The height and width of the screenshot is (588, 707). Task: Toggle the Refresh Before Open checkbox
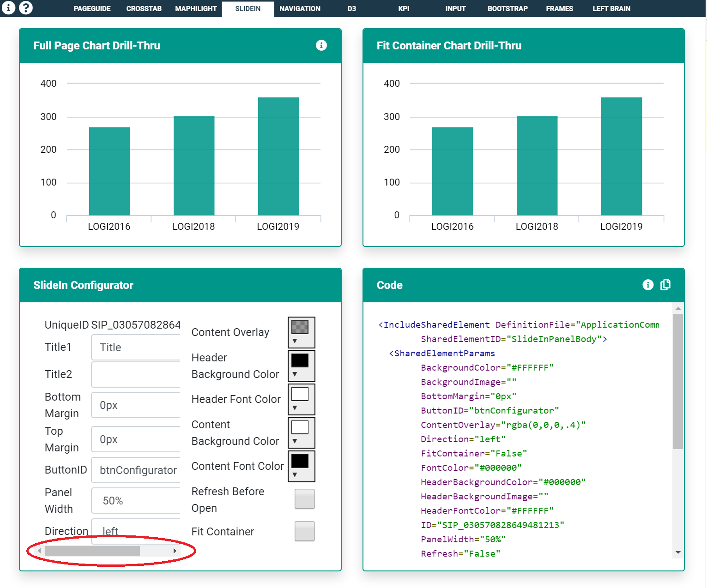click(305, 499)
